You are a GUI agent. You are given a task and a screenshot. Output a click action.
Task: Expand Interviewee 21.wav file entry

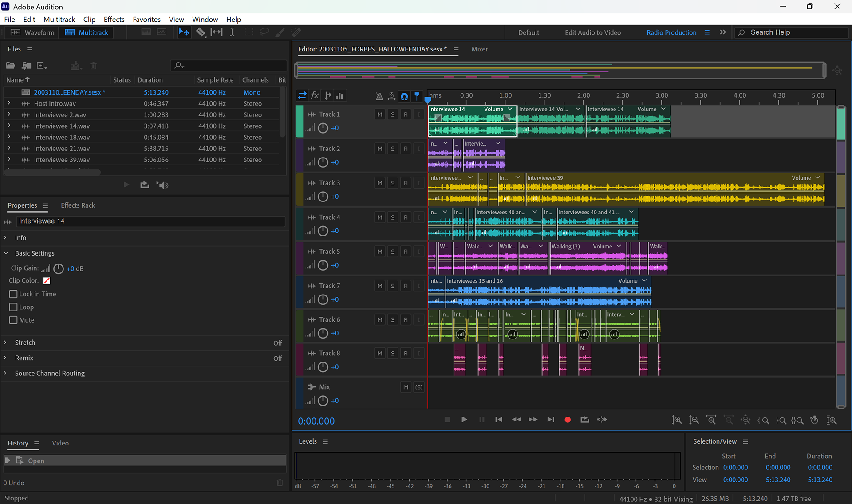pos(8,149)
